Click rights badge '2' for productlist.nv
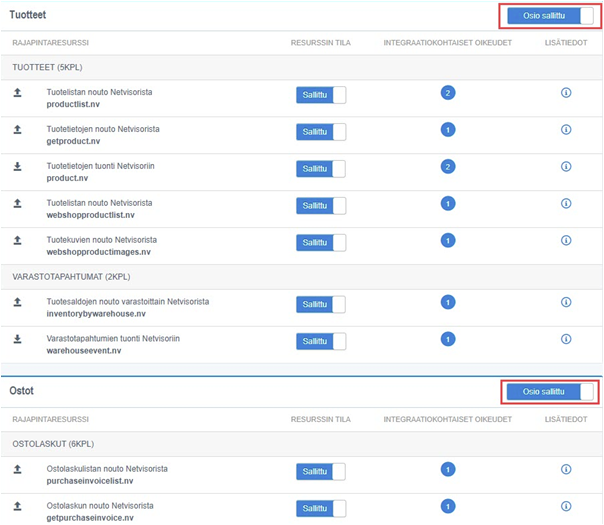The width and height of the screenshot is (604, 525). [448, 93]
